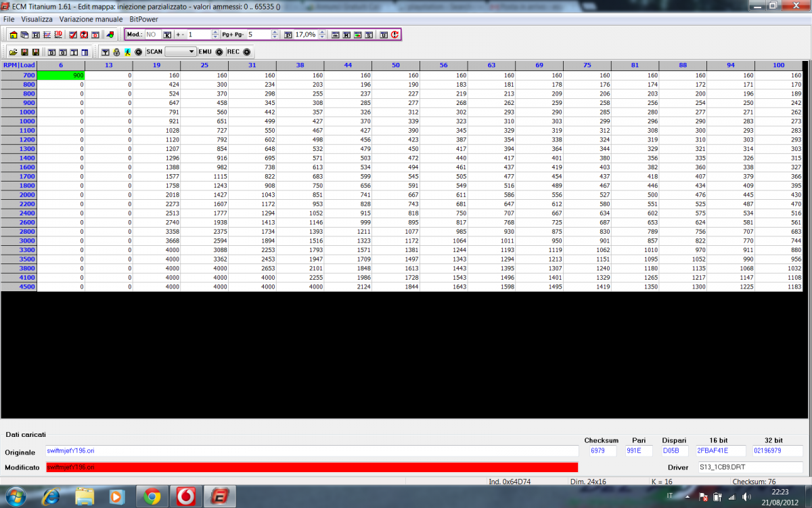Click the red Modificato file field
This screenshot has width=812, height=508.
click(x=311, y=467)
